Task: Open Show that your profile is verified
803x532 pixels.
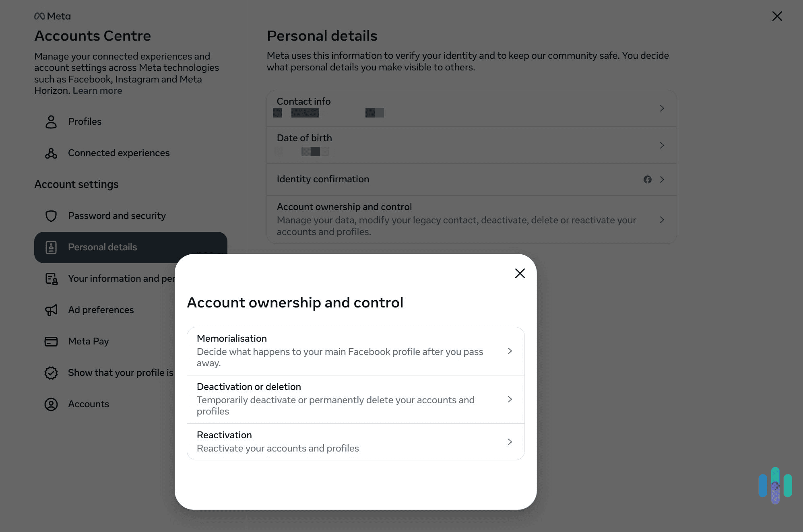Action: 120,372
